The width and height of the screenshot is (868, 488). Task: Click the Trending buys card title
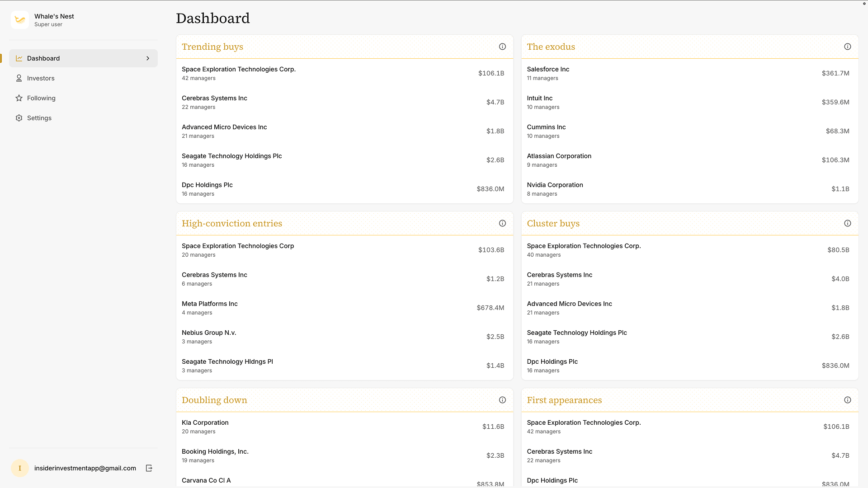[212, 47]
